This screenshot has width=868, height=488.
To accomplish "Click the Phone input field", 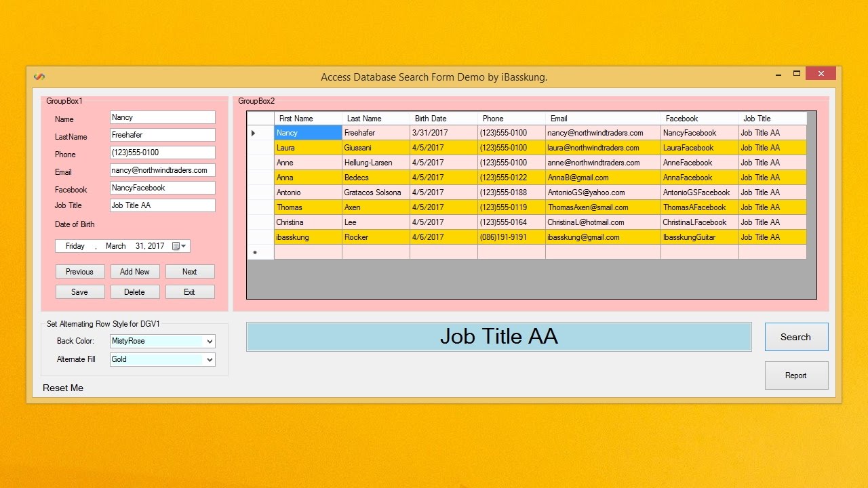I will point(163,152).
